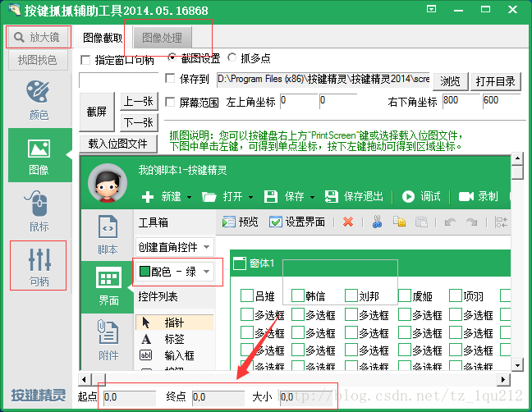Open the 保存 dropdown arrow
The image size is (532, 412).
pos(312,197)
